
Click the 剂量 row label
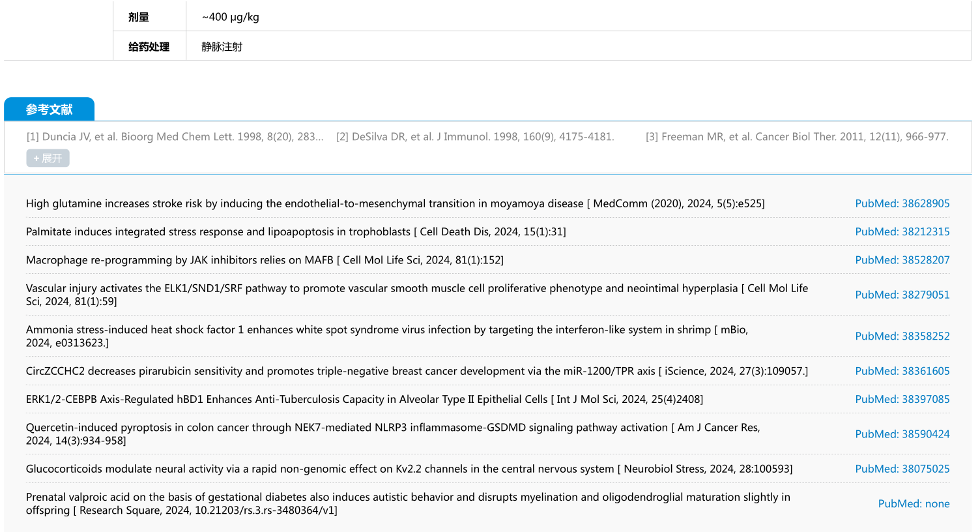click(139, 17)
